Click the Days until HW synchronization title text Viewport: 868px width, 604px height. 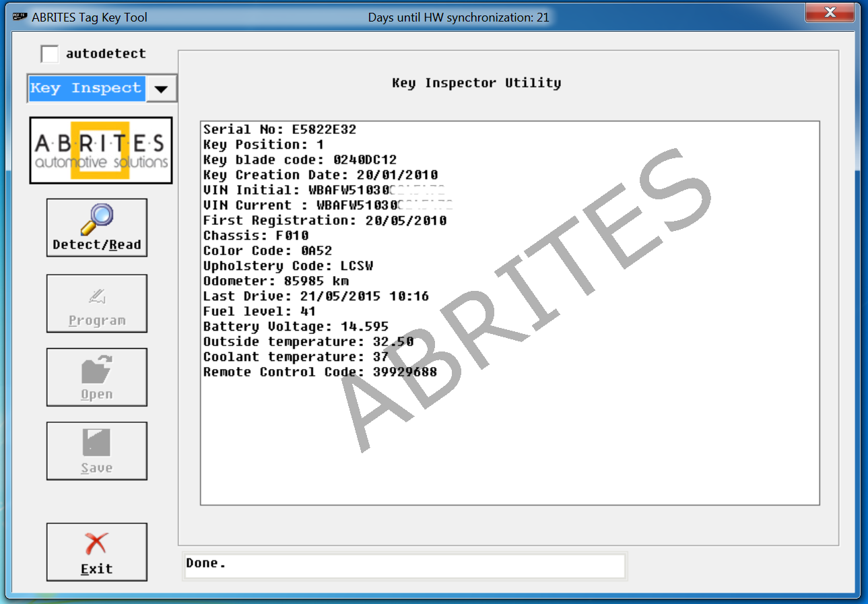(458, 18)
